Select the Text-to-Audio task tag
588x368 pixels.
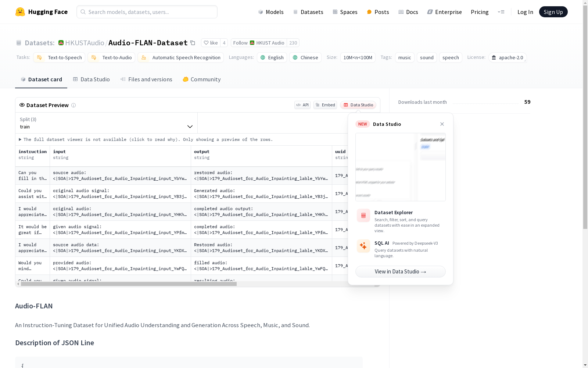111,57
